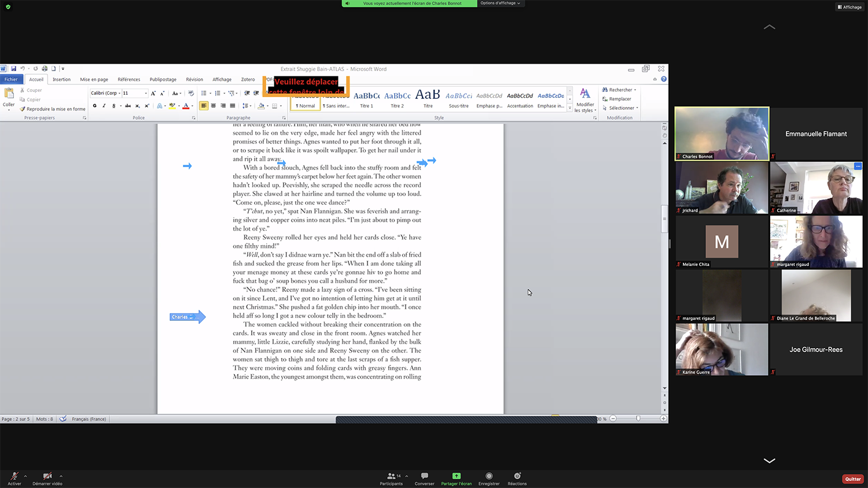
Task: Toggle camera on with Démarrer vidéo
Action: click(47, 479)
